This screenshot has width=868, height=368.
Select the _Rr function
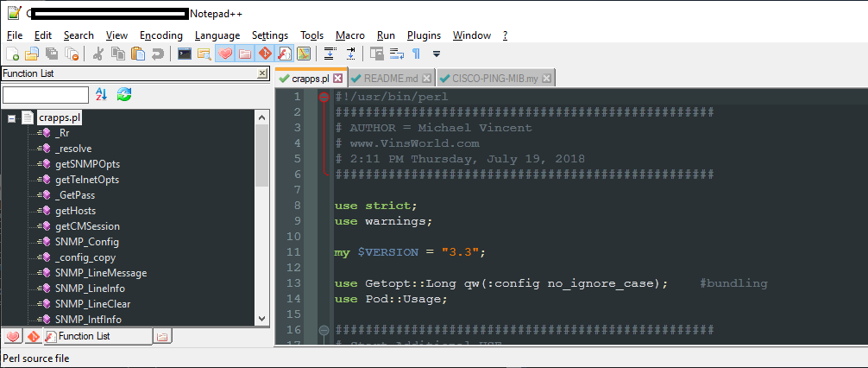click(62, 133)
